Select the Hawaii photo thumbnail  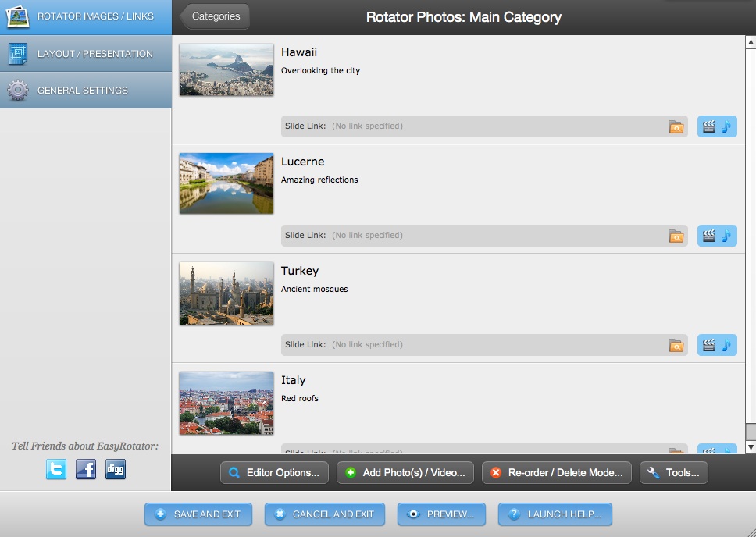click(x=226, y=70)
